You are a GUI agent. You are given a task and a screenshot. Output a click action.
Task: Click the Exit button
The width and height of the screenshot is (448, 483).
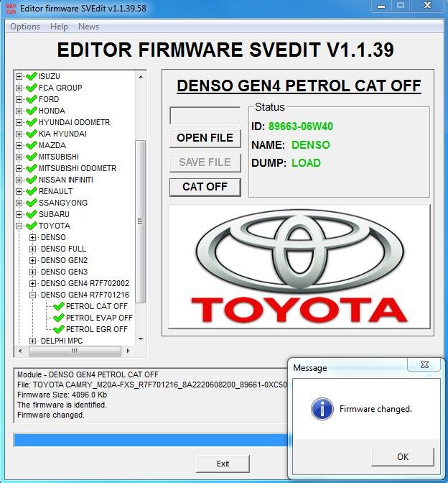click(223, 464)
